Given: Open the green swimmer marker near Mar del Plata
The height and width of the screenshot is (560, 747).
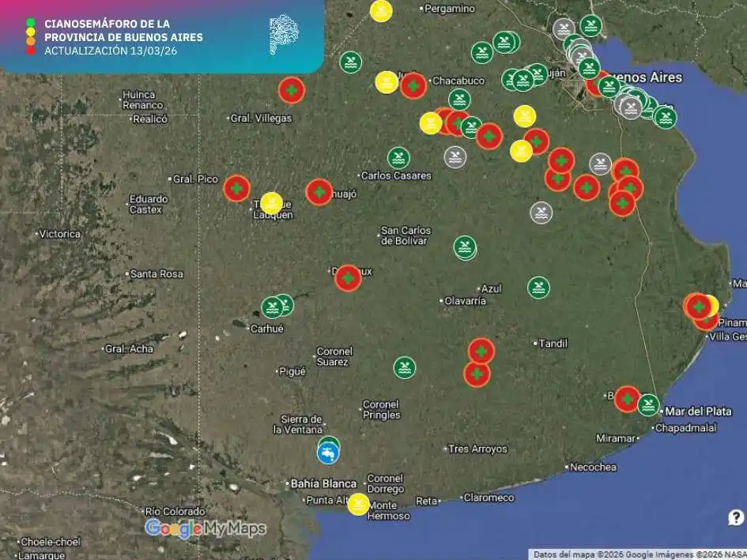Looking at the screenshot, I should click(648, 405).
